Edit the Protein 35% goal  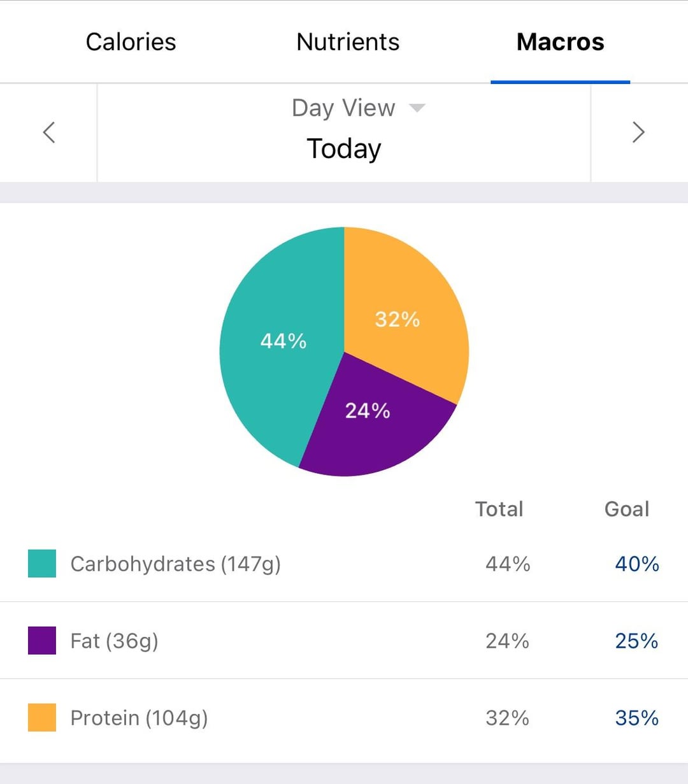pos(636,718)
